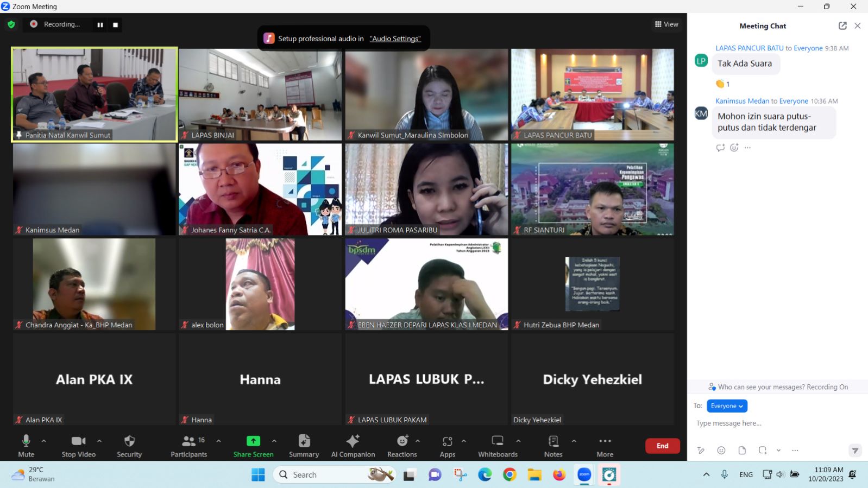
Task: Mute the microphone
Action: coord(26,446)
